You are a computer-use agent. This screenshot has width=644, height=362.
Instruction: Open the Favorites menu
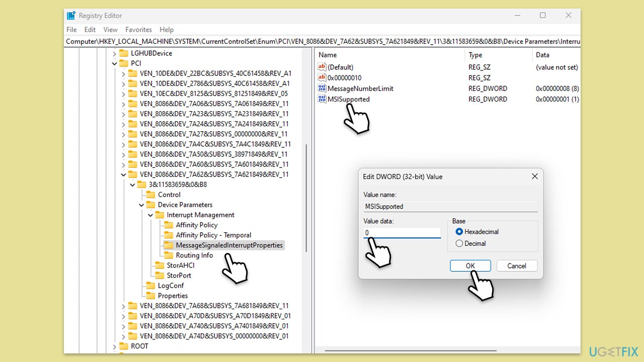click(x=138, y=30)
